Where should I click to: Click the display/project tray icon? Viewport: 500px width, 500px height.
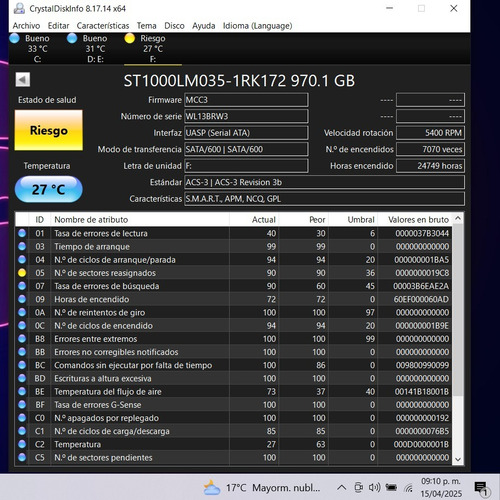358,488
